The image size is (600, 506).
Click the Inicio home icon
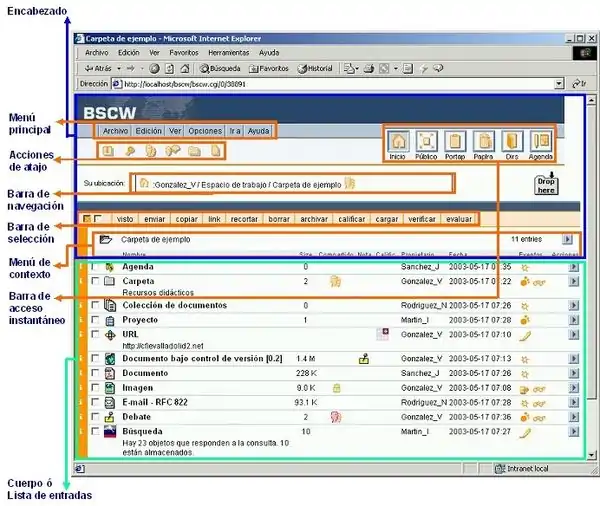(397, 140)
